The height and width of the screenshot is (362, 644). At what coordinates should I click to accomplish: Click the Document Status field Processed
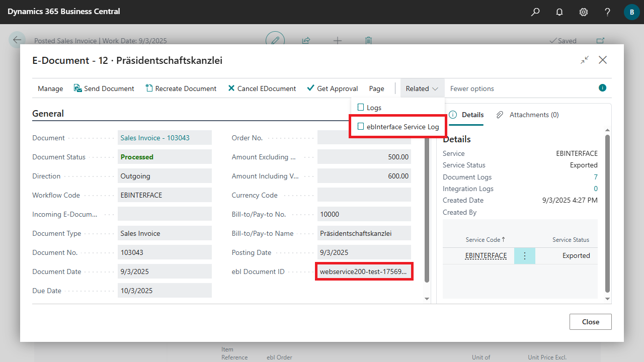coord(165,157)
